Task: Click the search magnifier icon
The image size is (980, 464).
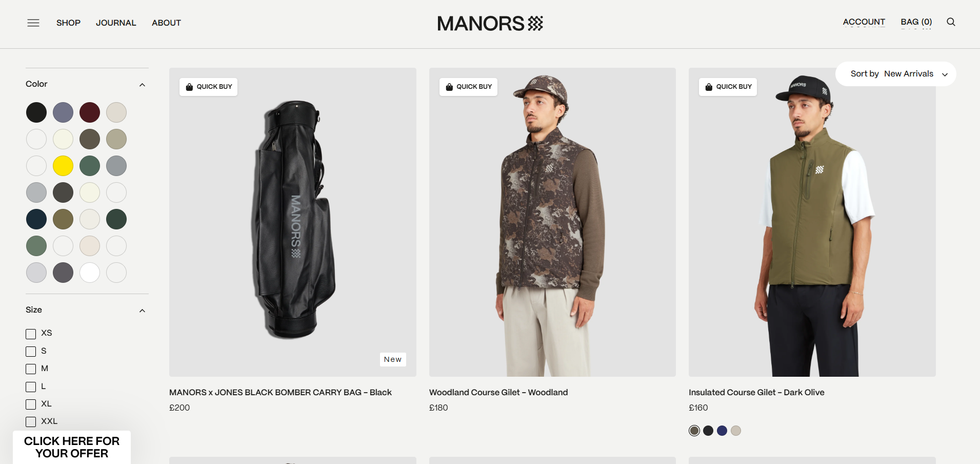Action: [951, 22]
